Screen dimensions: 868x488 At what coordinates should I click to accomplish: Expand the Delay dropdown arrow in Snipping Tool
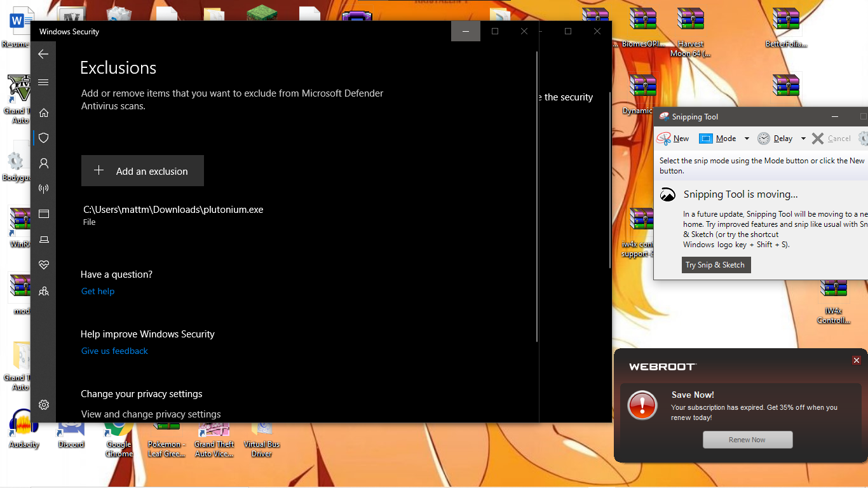[x=803, y=139]
